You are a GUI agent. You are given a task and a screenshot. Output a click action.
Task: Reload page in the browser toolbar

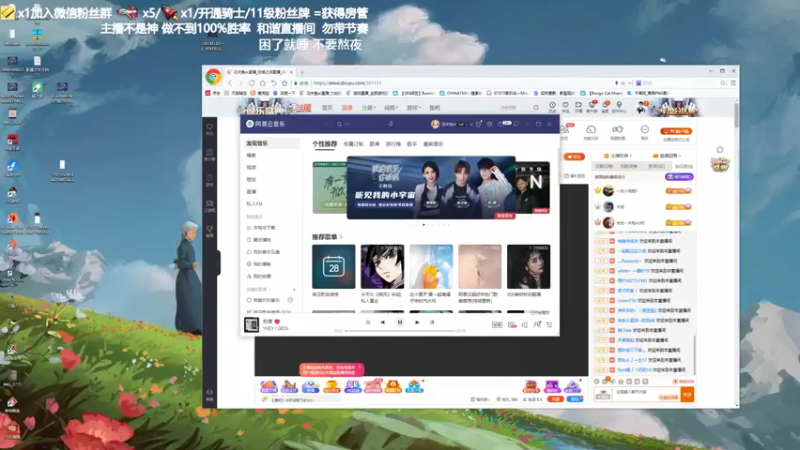[252, 83]
